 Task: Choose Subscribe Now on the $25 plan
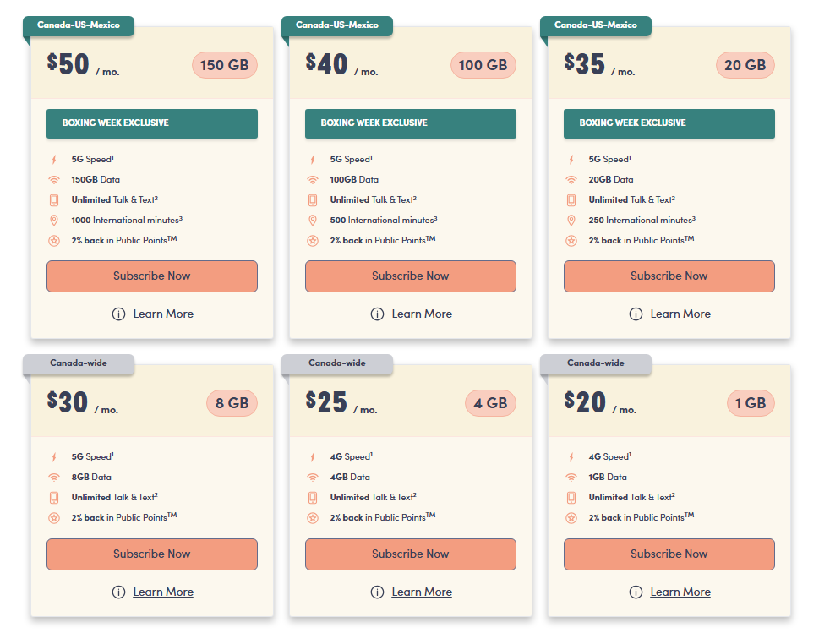[411, 554]
